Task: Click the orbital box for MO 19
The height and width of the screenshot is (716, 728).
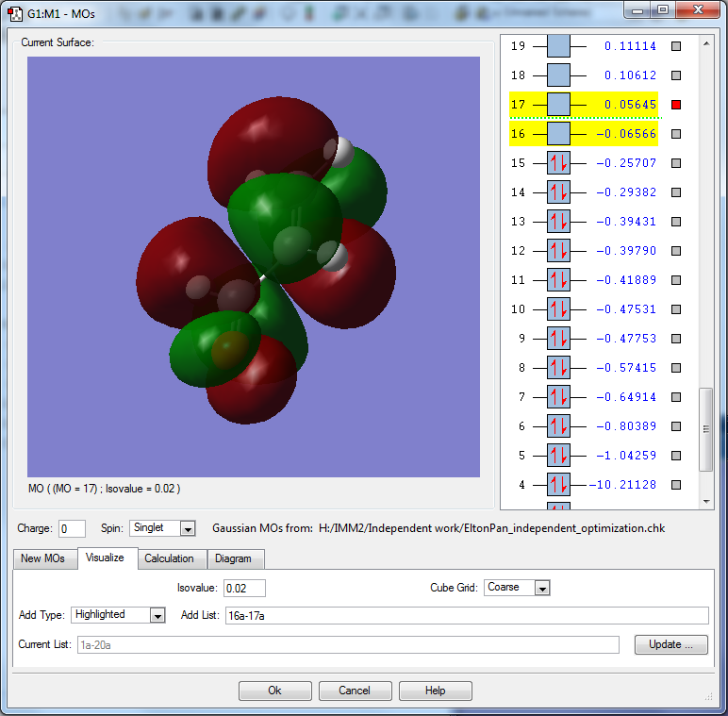Action: (x=558, y=46)
